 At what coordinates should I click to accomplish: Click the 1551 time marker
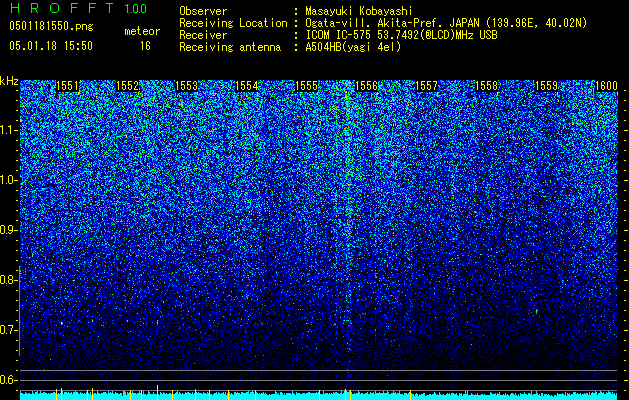[68, 86]
